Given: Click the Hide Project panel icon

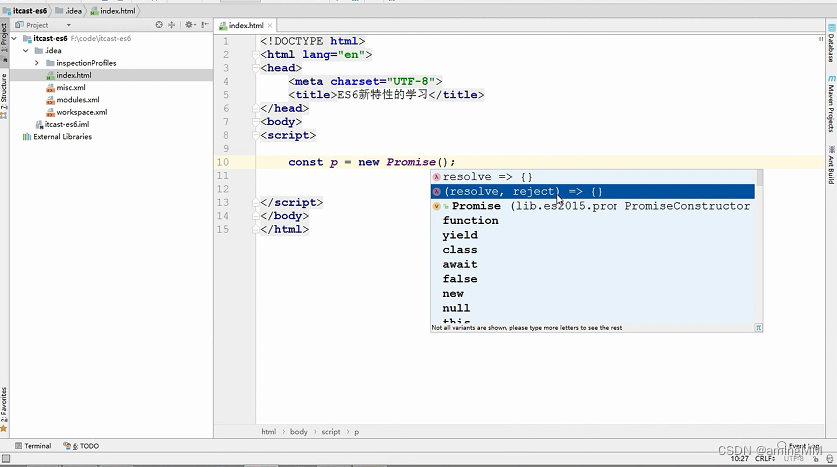Looking at the screenshot, I should pos(205,25).
